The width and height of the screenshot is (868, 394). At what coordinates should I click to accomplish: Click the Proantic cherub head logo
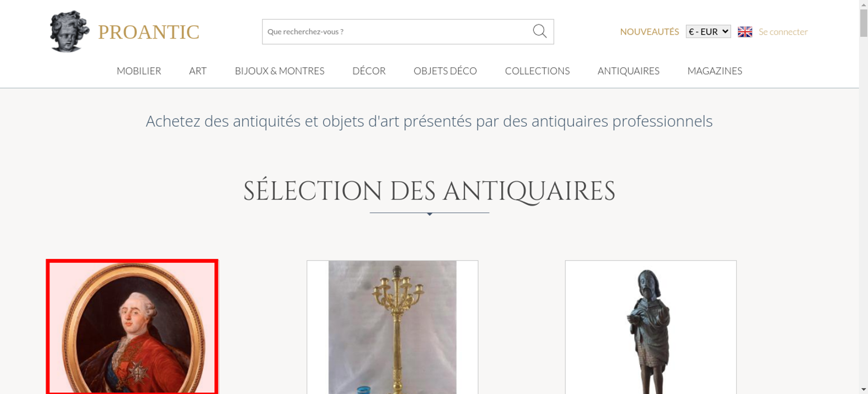tap(69, 32)
